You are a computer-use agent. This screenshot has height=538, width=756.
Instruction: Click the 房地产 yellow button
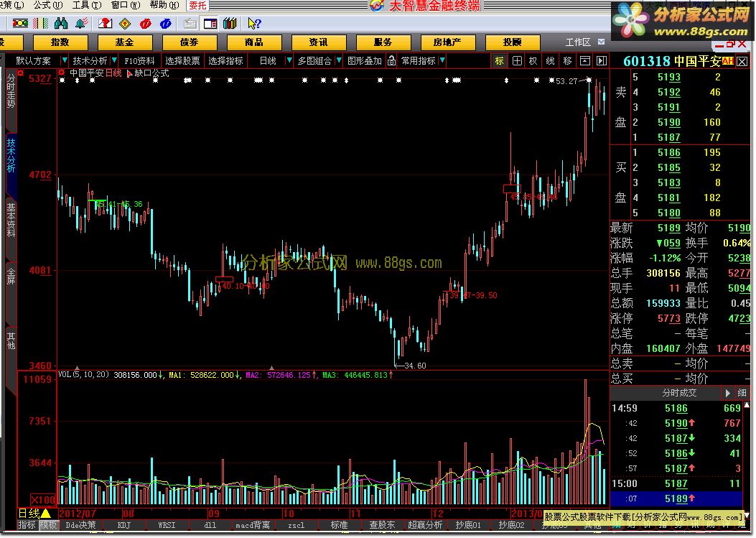pos(447,42)
